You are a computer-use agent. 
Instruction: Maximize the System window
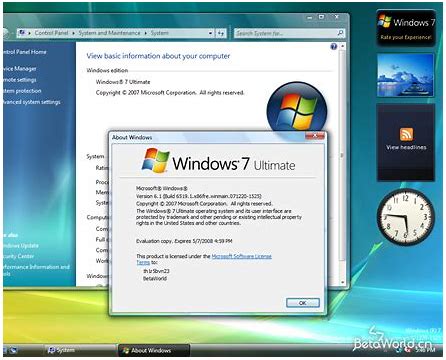click(321, 17)
